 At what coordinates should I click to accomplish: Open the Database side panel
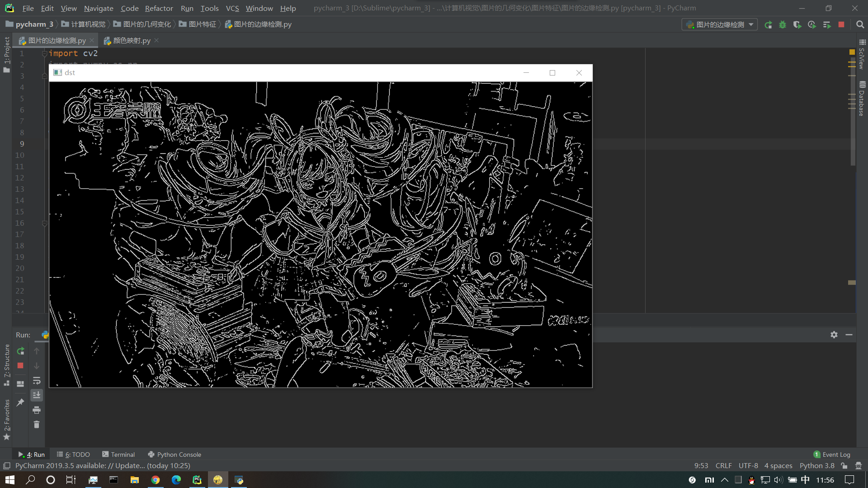pyautogui.click(x=862, y=98)
